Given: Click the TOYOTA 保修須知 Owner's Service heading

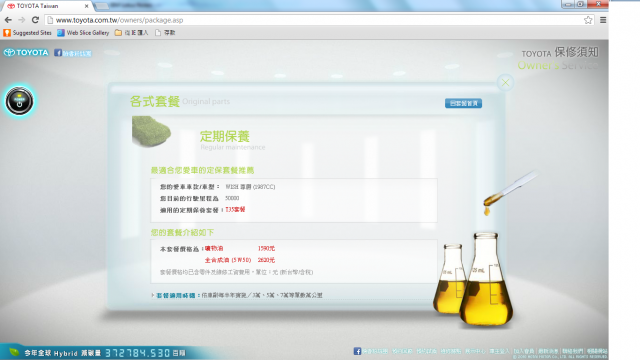Looking at the screenshot, I should point(559,58).
